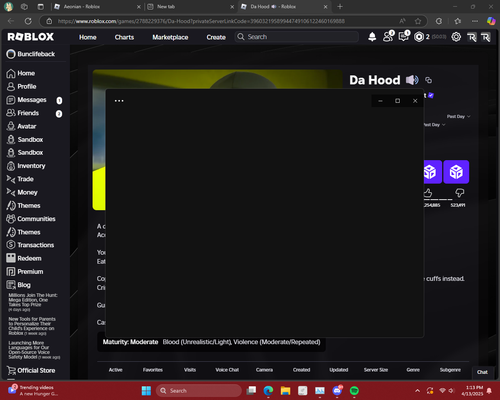
Task: Click the thumbs down dislike icon
Action: pyautogui.click(x=460, y=192)
